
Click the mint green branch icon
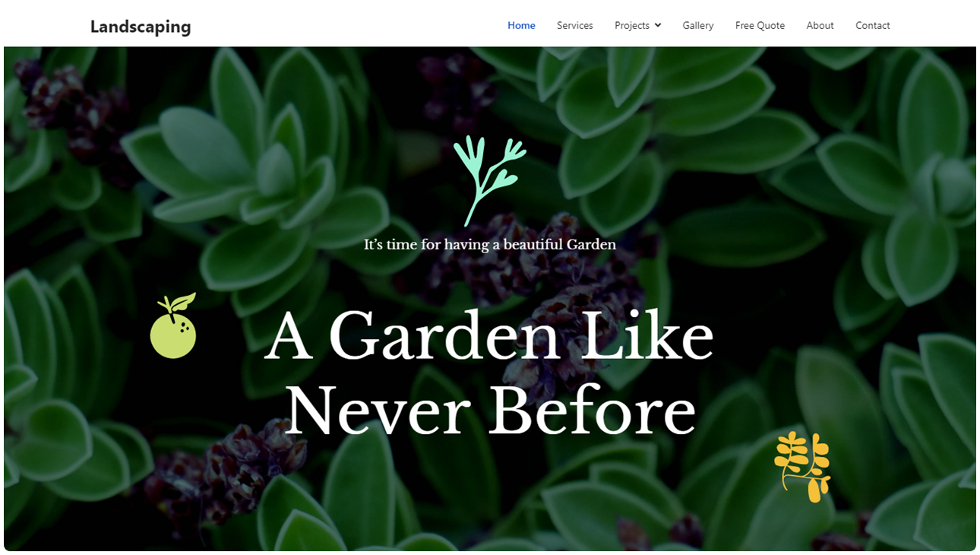tap(488, 181)
